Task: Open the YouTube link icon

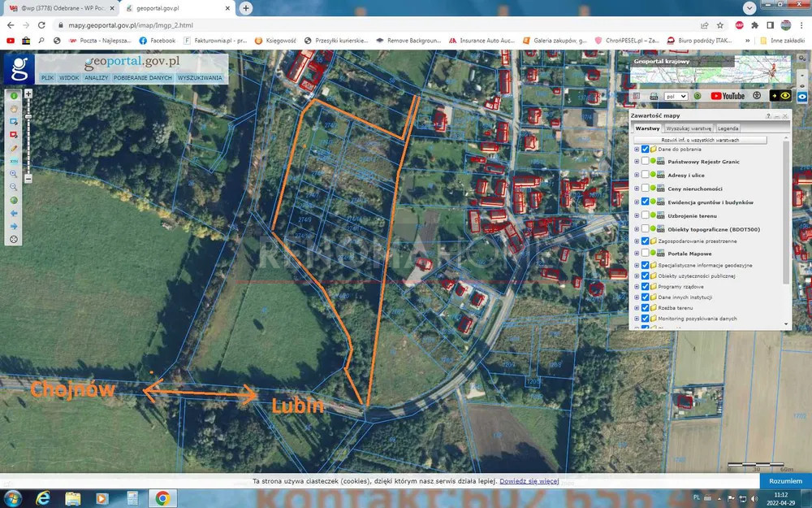Action: click(728, 96)
